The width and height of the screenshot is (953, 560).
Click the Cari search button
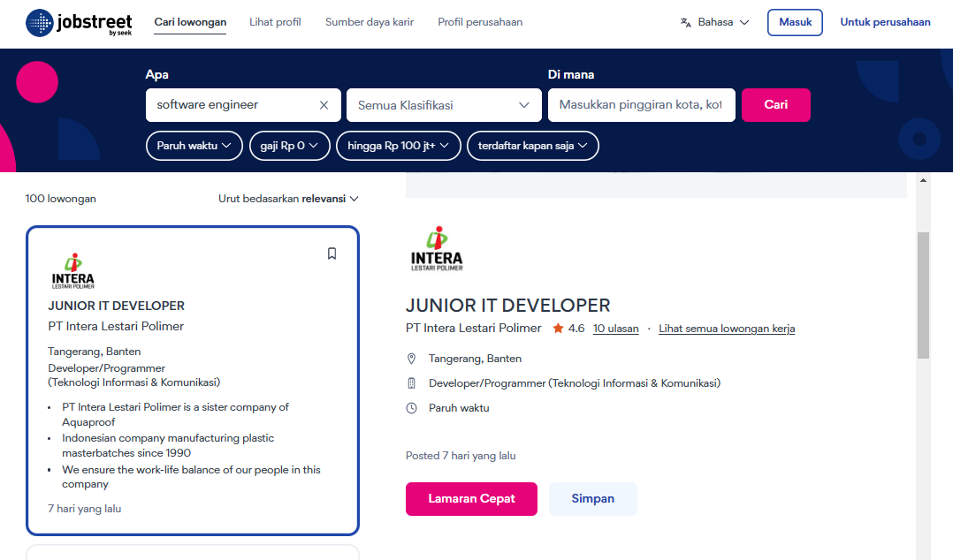(x=775, y=105)
